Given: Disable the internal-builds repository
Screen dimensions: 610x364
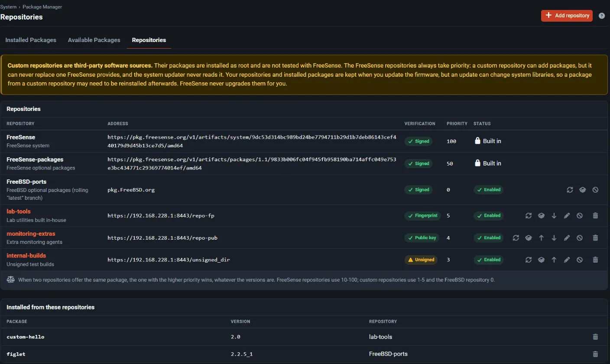Looking at the screenshot, I should 580,260.
